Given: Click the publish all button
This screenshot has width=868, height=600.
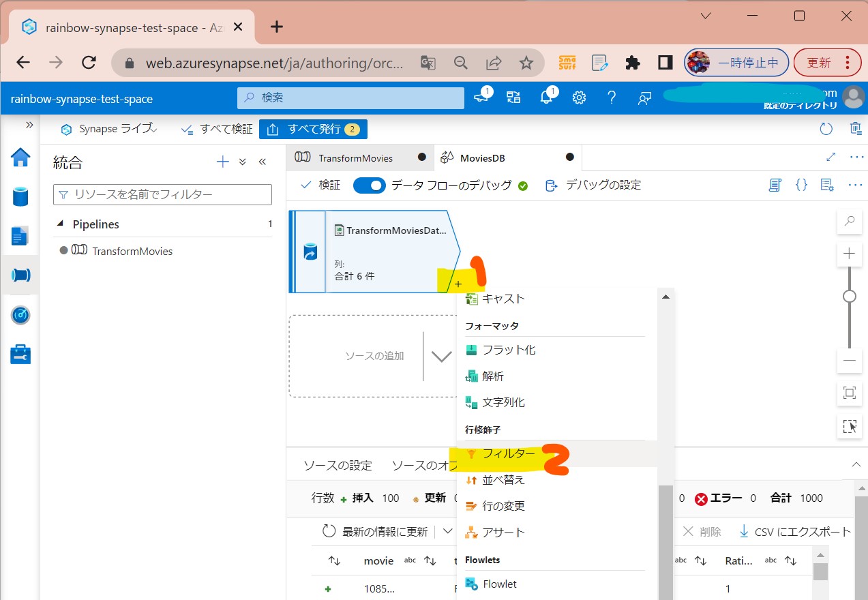Looking at the screenshot, I should [x=313, y=129].
